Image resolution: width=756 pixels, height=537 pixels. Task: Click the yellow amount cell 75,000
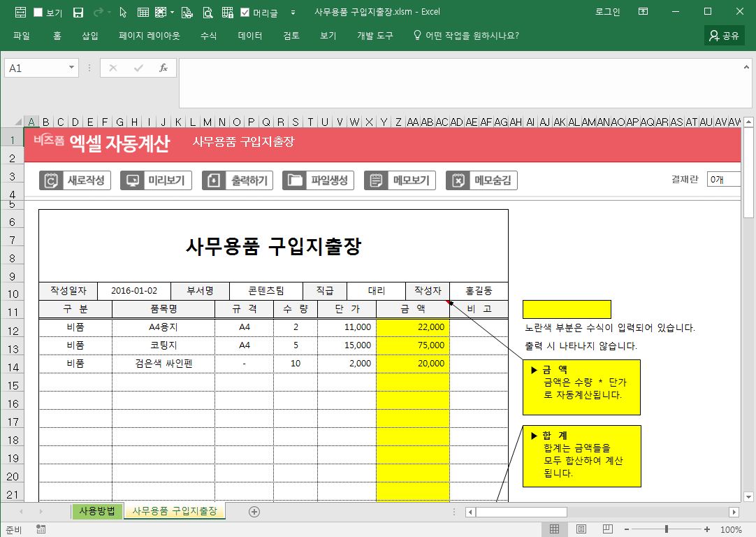coord(413,345)
